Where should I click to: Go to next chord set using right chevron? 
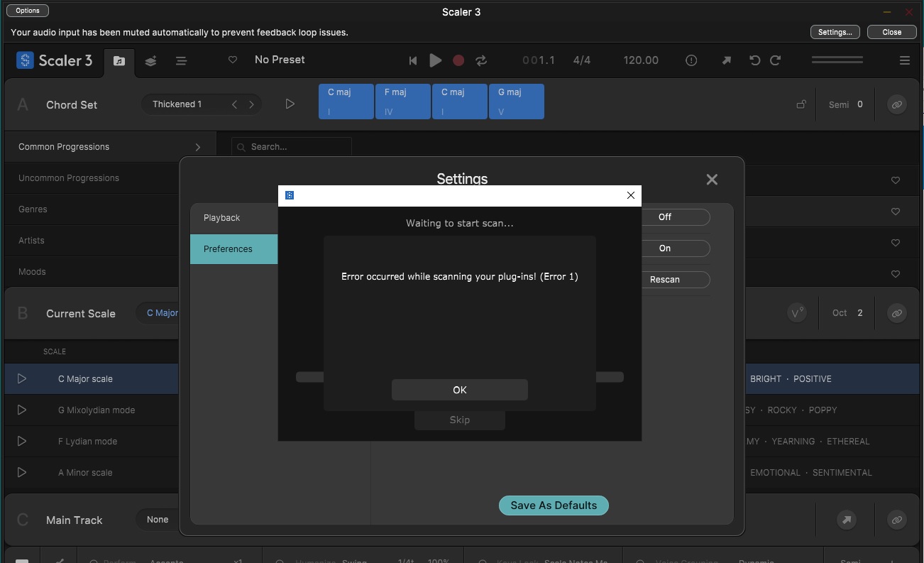pyautogui.click(x=251, y=104)
